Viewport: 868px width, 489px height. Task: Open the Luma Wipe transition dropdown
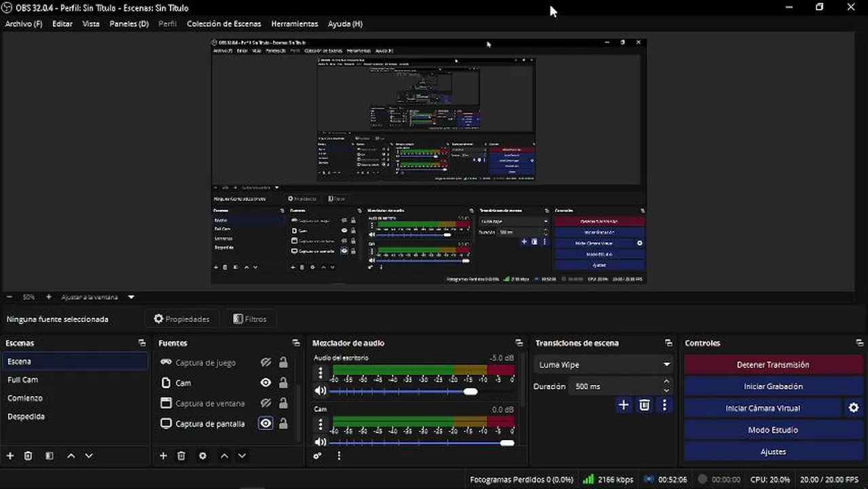click(603, 365)
